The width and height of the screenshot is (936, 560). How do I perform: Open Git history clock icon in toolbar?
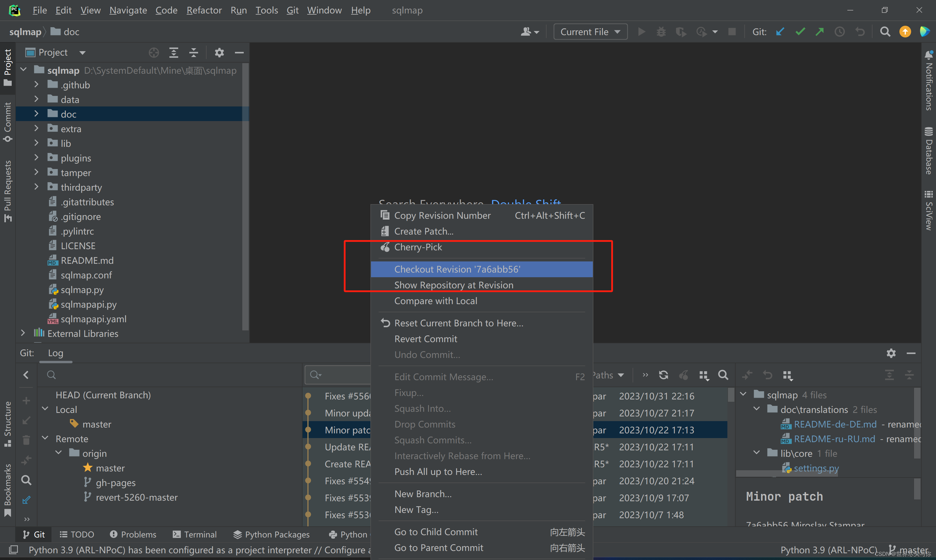click(839, 32)
